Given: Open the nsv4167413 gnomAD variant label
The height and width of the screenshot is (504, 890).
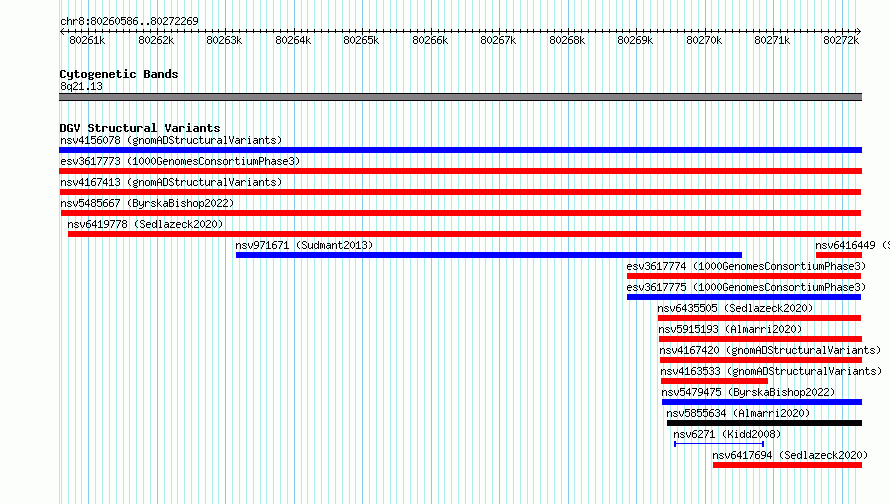Looking at the screenshot, I should click(171, 182).
